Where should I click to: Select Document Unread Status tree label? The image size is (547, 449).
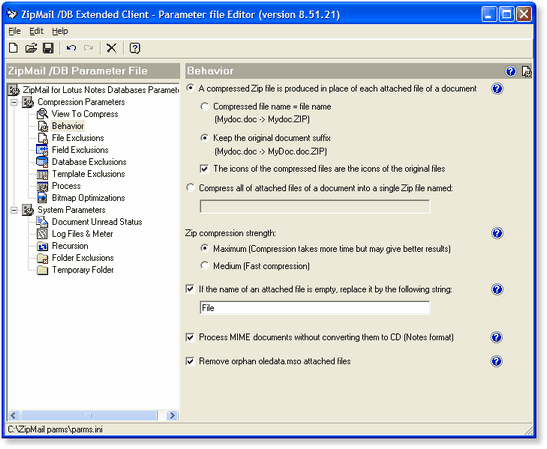click(97, 222)
